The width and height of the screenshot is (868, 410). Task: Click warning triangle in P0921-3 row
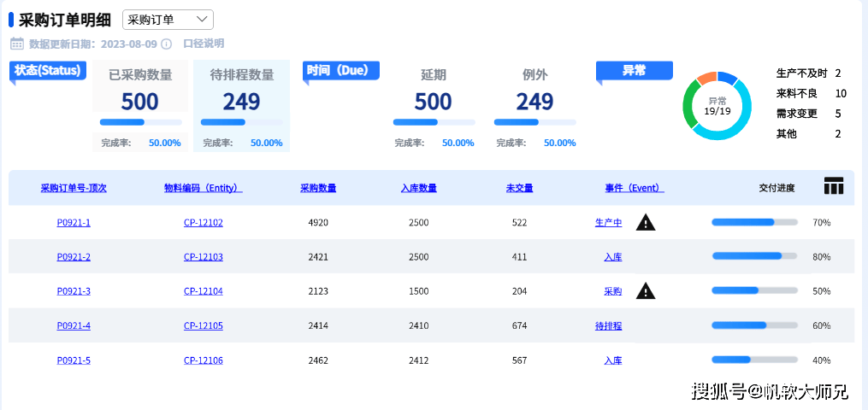646,290
